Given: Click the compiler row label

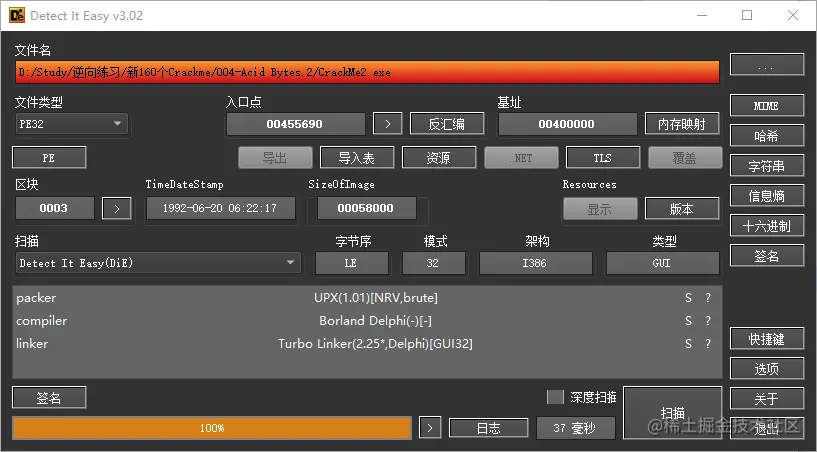Looking at the screenshot, I should click(x=41, y=321).
